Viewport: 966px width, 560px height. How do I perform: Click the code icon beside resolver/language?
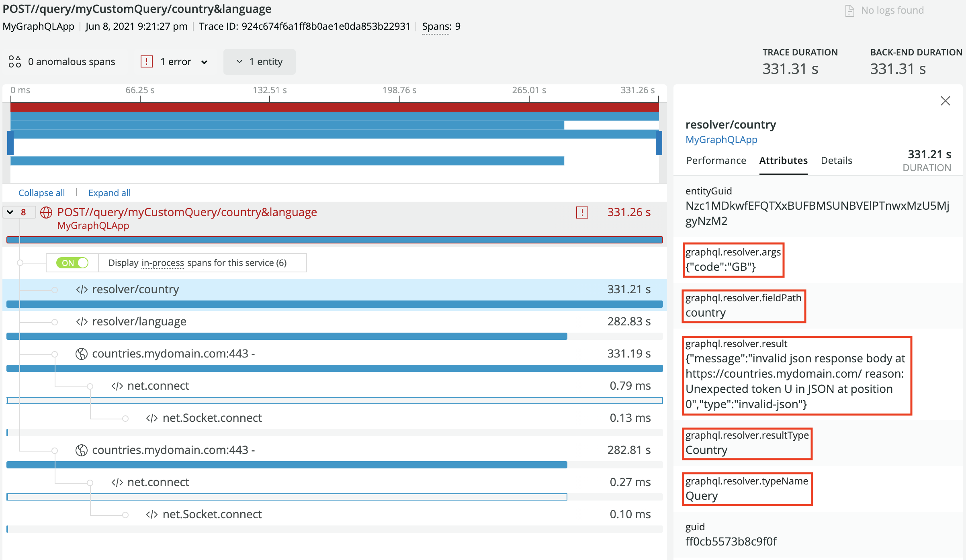(82, 322)
